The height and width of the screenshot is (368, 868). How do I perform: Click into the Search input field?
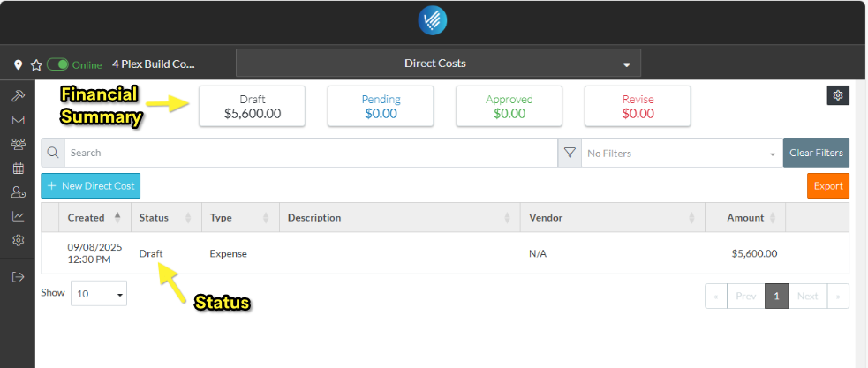[x=309, y=153]
